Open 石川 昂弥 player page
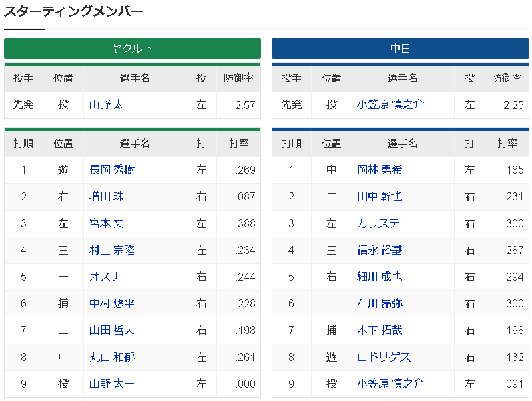532x401 pixels. click(x=379, y=303)
